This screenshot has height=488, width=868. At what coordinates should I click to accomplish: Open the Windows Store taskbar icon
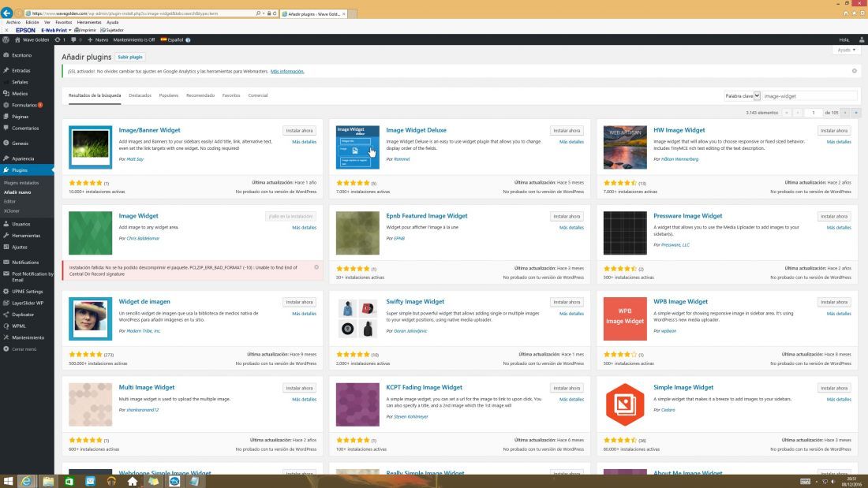pos(69,482)
